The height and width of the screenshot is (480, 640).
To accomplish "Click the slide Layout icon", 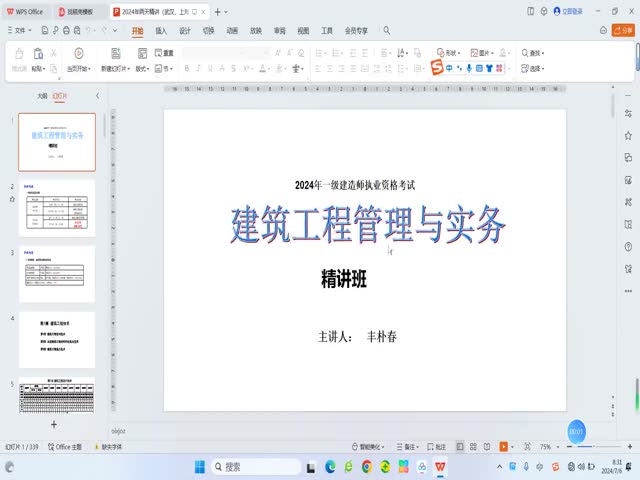I will coord(142,53).
